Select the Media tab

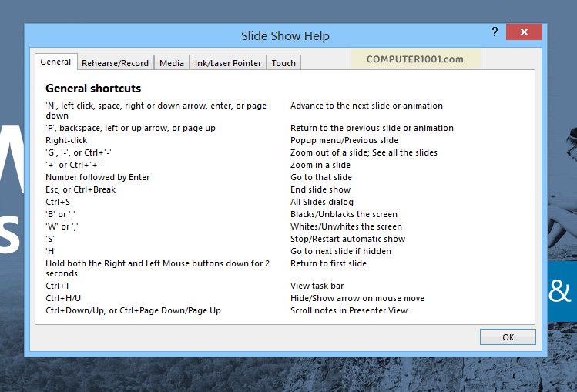pyautogui.click(x=172, y=63)
